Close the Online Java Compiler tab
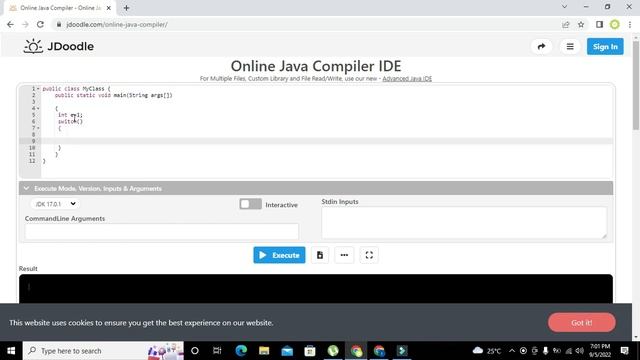 point(109,8)
